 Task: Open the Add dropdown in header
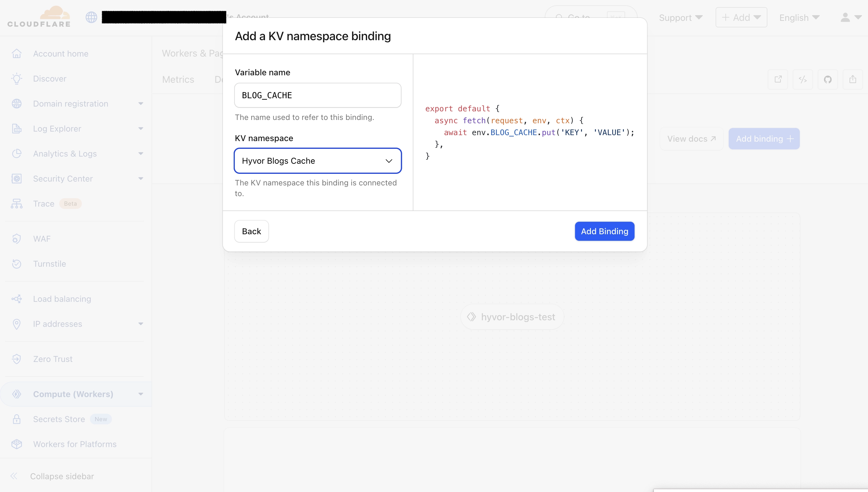click(x=741, y=17)
